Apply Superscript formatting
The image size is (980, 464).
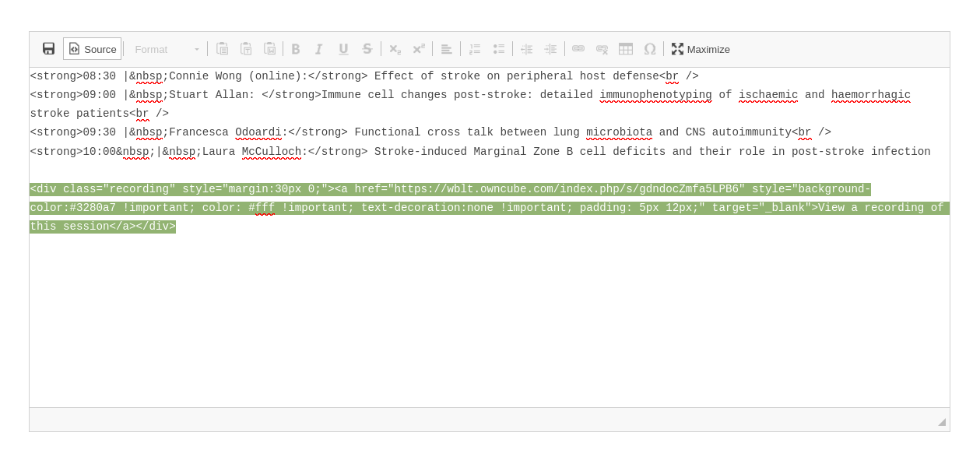419,48
